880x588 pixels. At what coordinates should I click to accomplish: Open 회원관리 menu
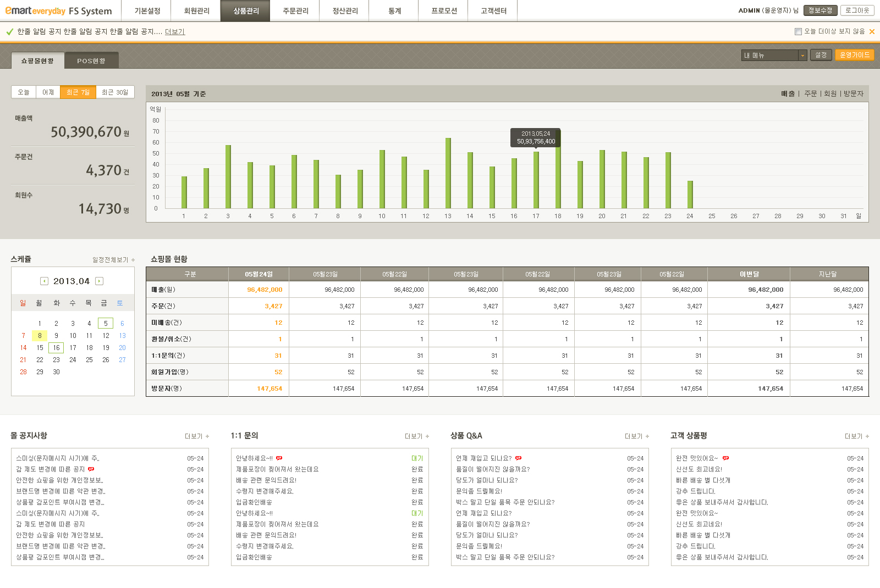click(x=196, y=11)
